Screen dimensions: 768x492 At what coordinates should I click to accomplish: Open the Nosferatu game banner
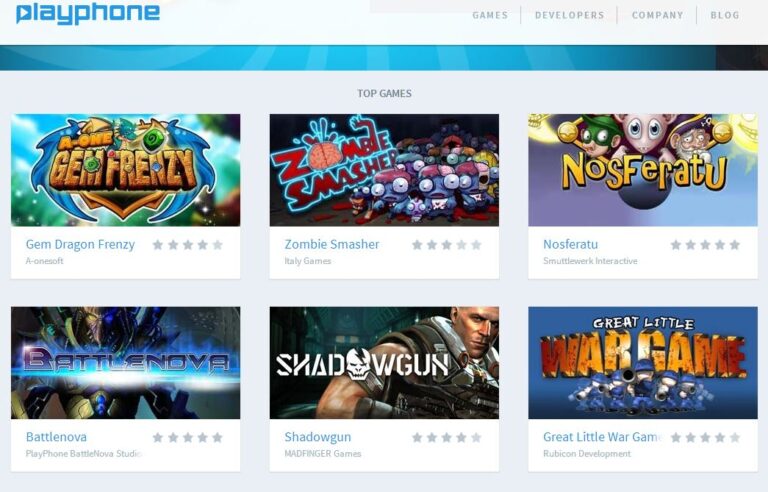[643, 170]
